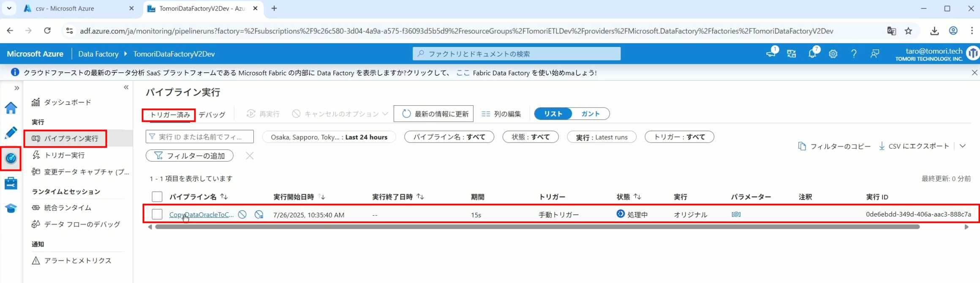
Task: Click the horizontal scrollbar under the table
Action: pos(536,227)
